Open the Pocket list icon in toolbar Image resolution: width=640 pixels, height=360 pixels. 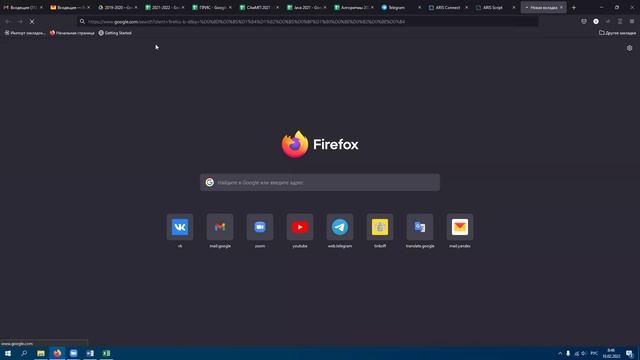coord(584,21)
